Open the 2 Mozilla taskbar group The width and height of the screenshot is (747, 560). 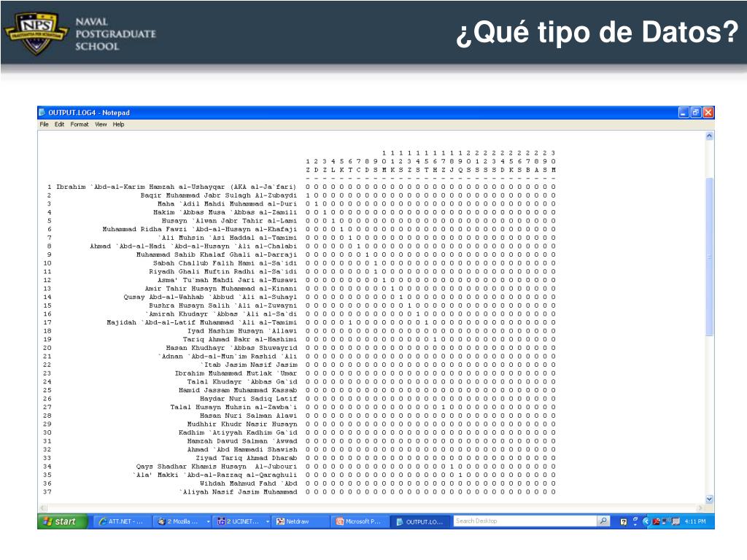click(180, 521)
